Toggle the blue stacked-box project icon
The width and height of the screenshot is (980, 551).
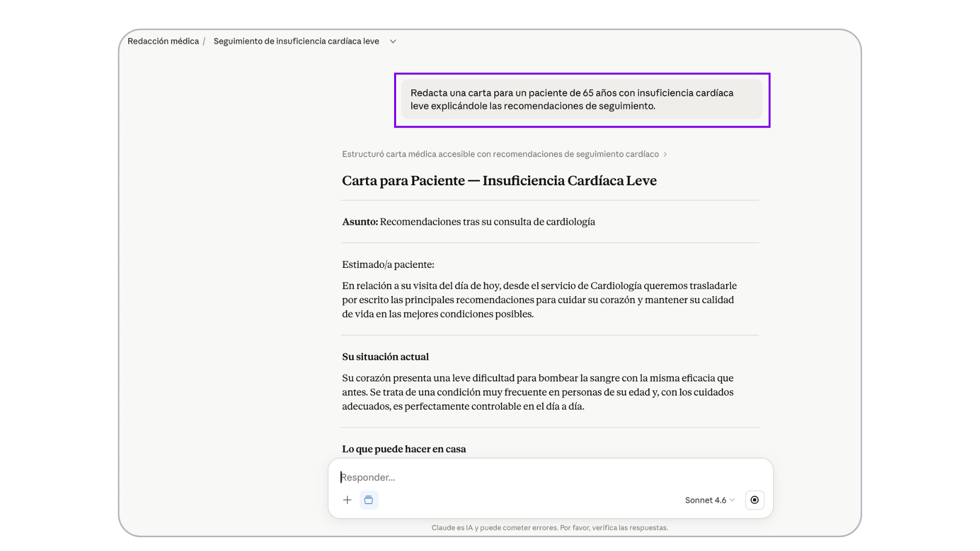[369, 500]
